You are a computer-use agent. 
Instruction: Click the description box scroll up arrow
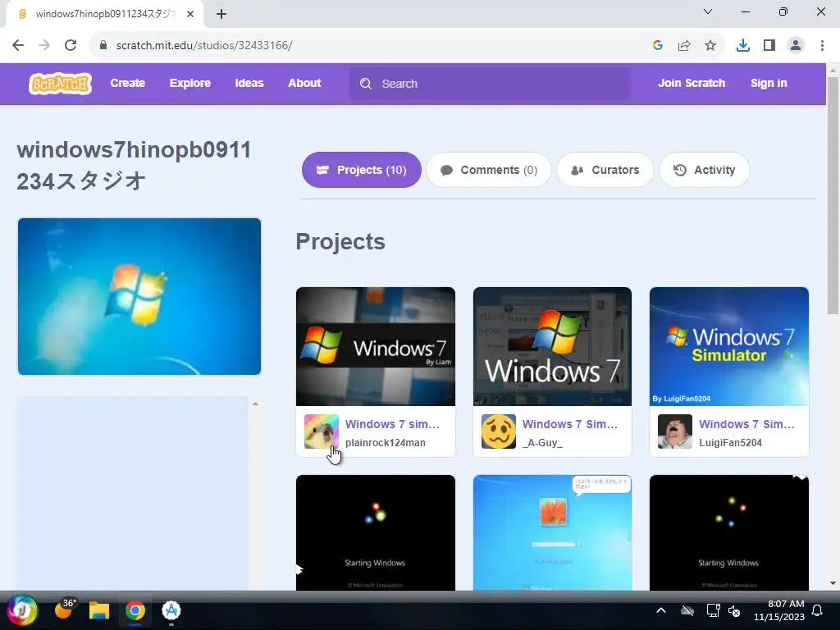256,404
